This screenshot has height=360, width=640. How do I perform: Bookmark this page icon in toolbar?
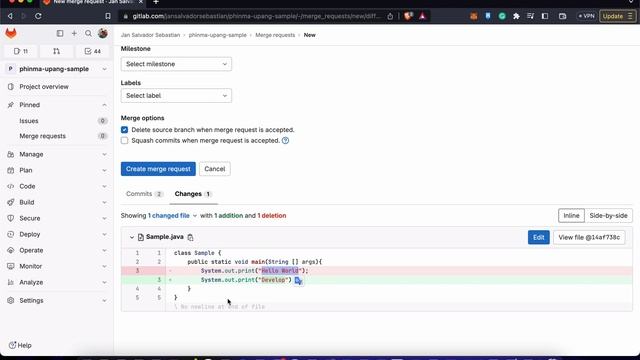click(108, 16)
